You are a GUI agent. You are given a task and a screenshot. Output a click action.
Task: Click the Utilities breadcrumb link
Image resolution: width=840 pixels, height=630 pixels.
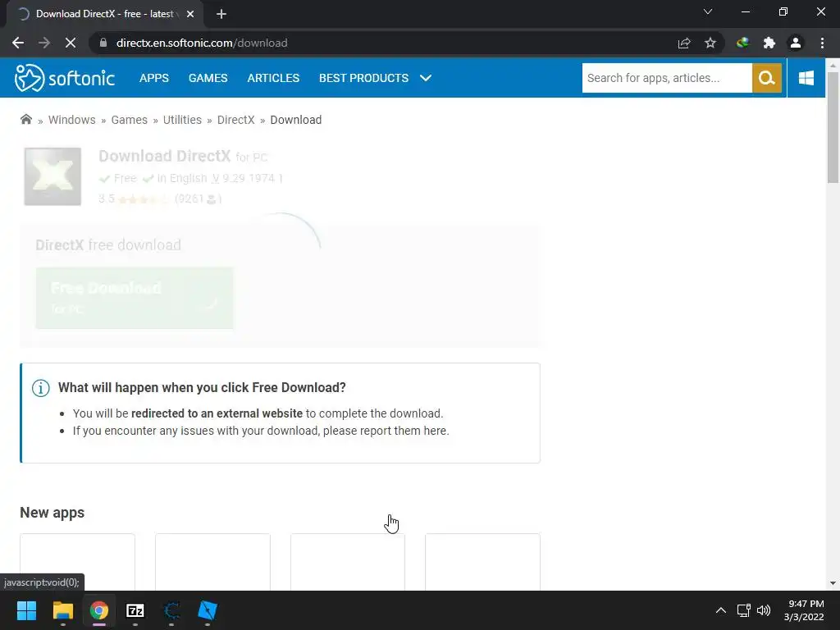tap(182, 120)
